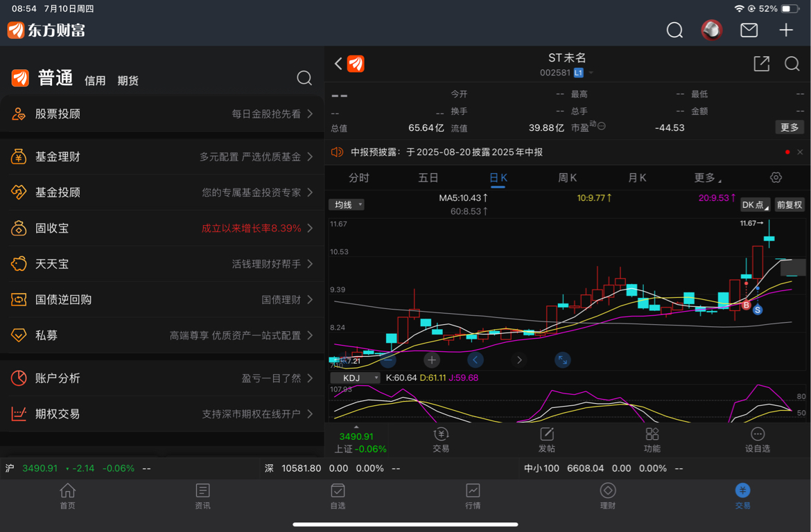The height and width of the screenshot is (532, 811).
Task: Open the user avatar profile
Action: click(712, 30)
